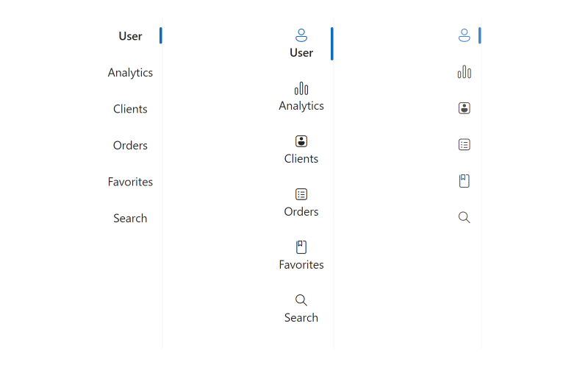Switch to the text-only Analytics tab
Viewport: 588px width, 368px height.
click(x=130, y=72)
